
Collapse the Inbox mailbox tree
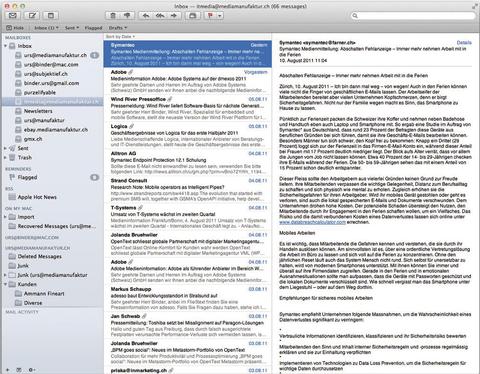tap(5, 46)
